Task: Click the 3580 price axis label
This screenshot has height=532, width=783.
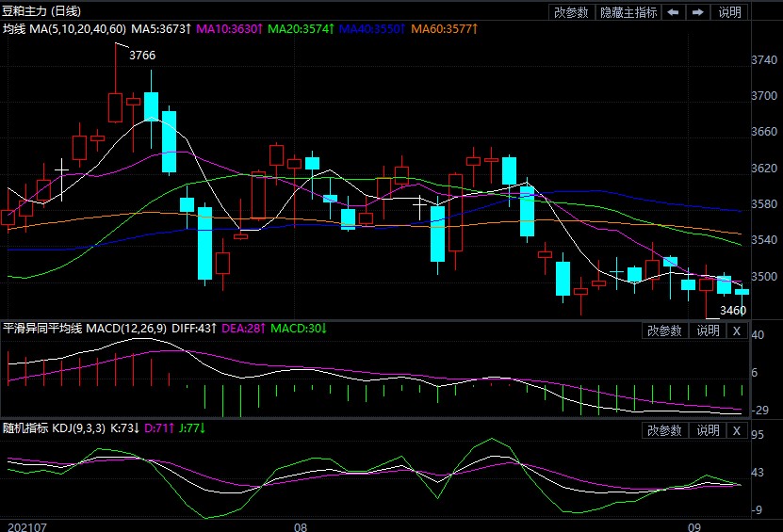Action: pos(764,203)
